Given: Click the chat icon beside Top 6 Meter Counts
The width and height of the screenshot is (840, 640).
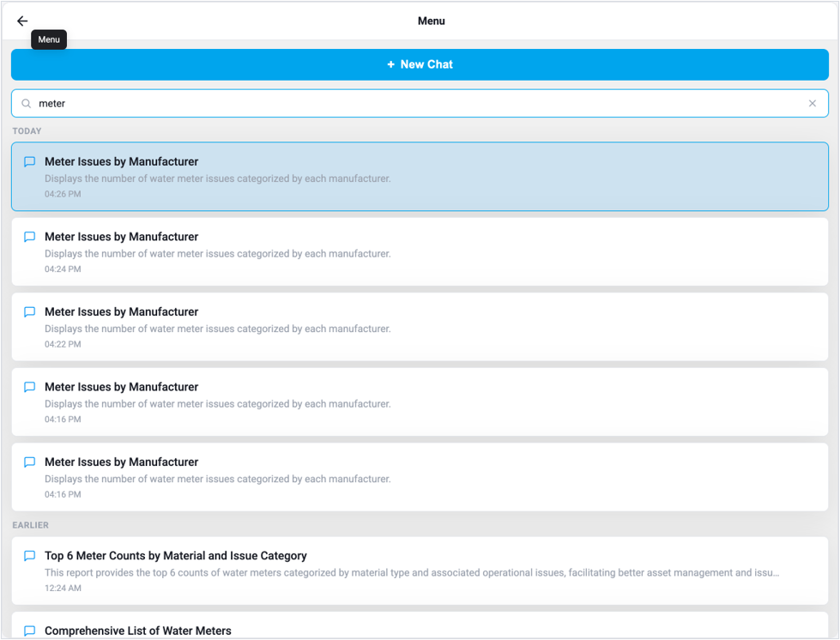Looking at the screenshot, I should [x=30, y=556].
